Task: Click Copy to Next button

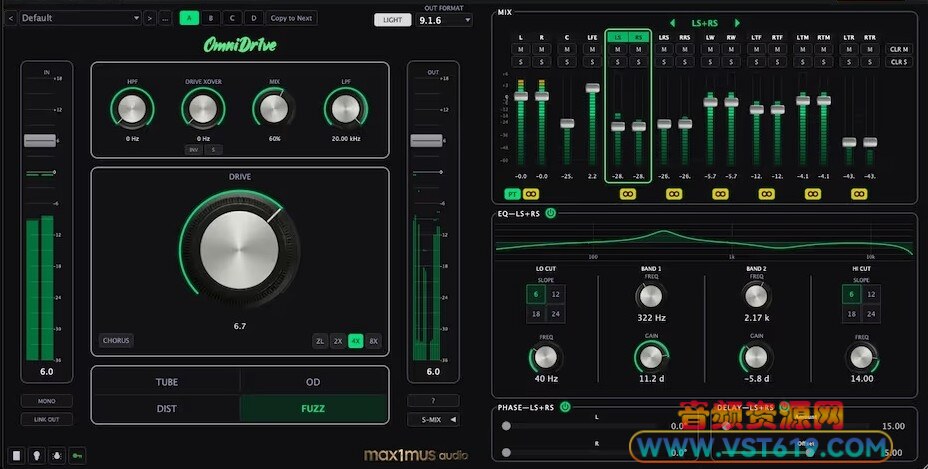Action: click(291, 18)
